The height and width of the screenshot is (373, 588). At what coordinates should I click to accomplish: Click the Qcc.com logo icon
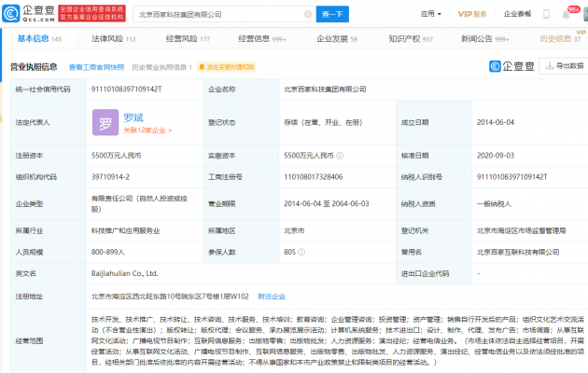pyautogui.click(x=10, y=13)
